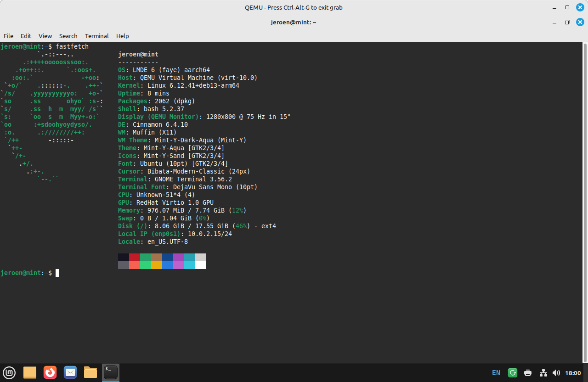Minimize the QEMU window

coord(554,7)
